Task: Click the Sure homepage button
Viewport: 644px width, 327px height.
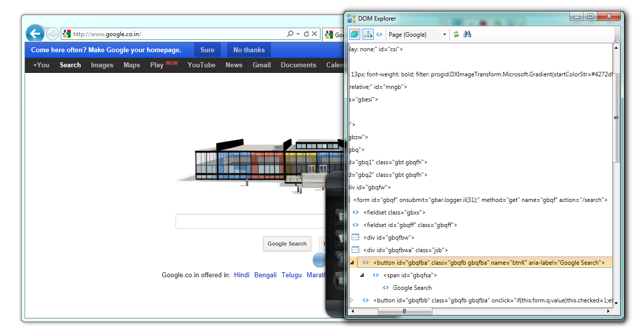Action: (207, 50)
